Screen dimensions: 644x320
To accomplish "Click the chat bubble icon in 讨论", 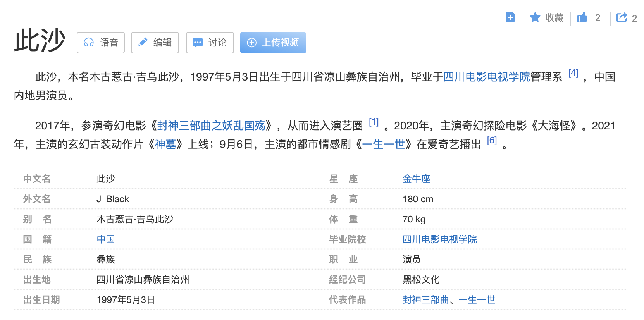I will click(198, 43).
